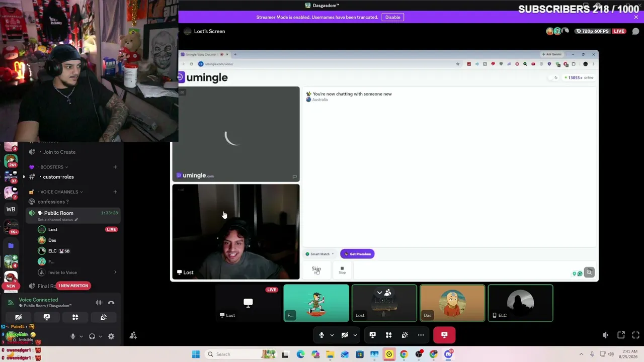Open the chat icon beside the LIVE badge
The height and width of the screenshot is (362, 644).
[x=635, y=31]
